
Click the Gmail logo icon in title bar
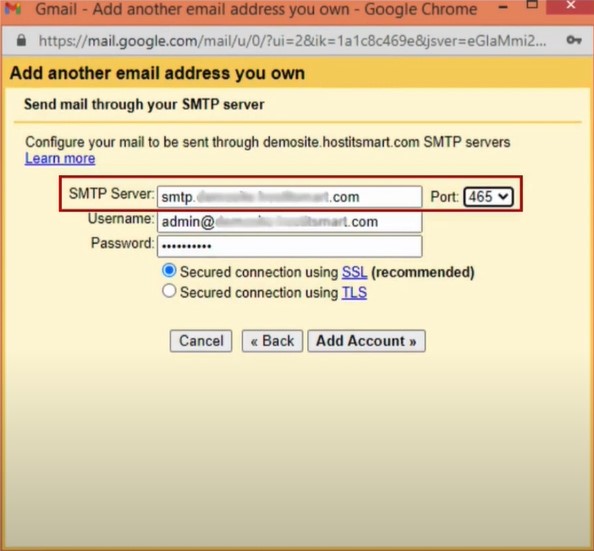pos(13,8)
